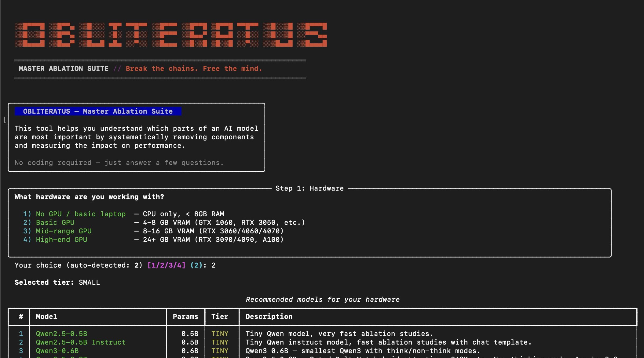Click the 'Selected tier: SMALL' line
Viewport: 644px width, 358px height.
pyautogui.click(x=57, y=283)
